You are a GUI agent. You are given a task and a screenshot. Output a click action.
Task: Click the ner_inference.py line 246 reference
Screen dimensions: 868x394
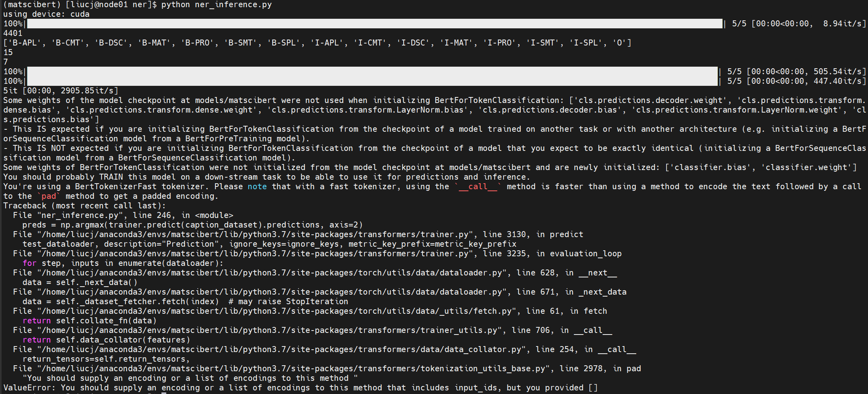(x=120, y=215)
